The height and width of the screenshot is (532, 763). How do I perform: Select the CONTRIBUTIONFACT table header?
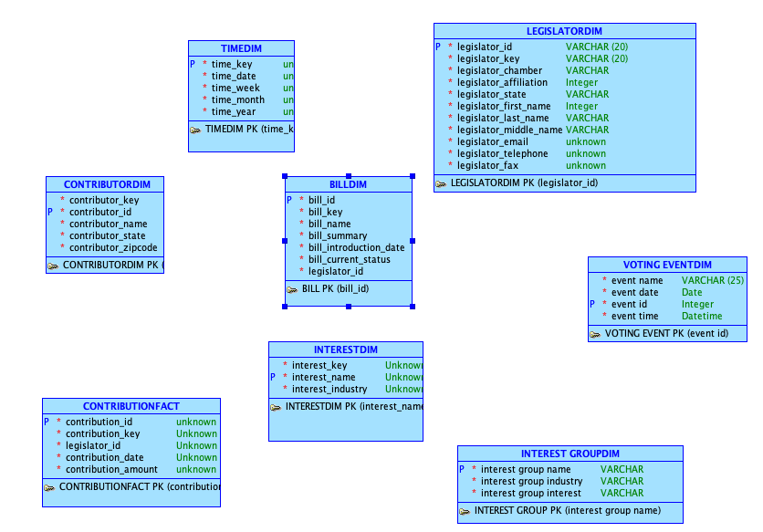(131, 406)
